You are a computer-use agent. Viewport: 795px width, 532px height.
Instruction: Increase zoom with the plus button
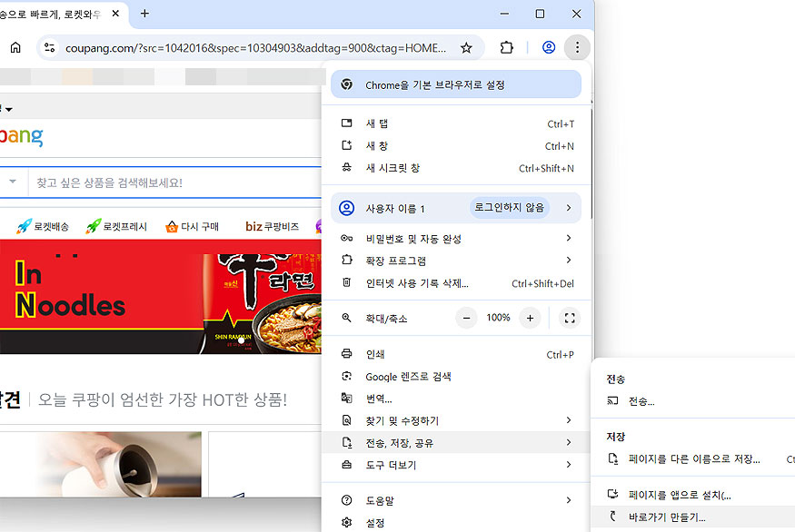[530, 318]
